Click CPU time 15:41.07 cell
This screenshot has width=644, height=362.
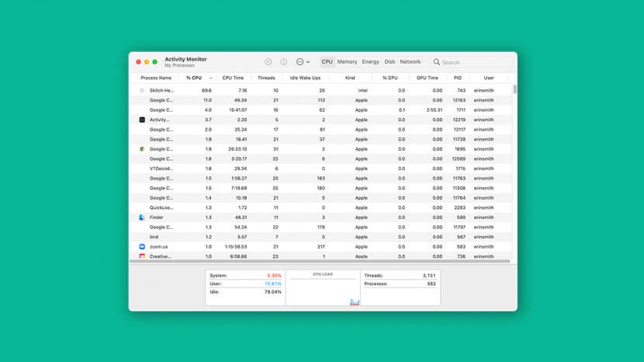237,110
